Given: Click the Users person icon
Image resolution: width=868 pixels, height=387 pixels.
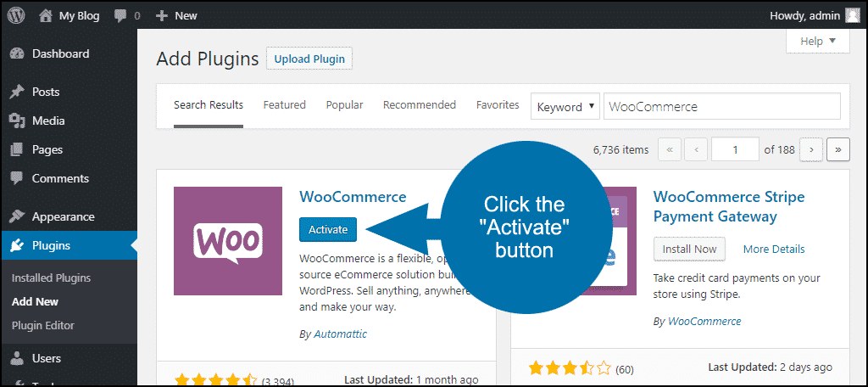Looking at the screenshot, I should click(x=17, y=359).
